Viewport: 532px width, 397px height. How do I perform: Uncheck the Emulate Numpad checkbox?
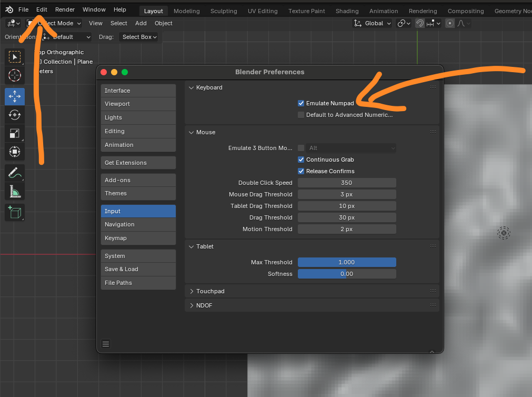tap(301, 103)
